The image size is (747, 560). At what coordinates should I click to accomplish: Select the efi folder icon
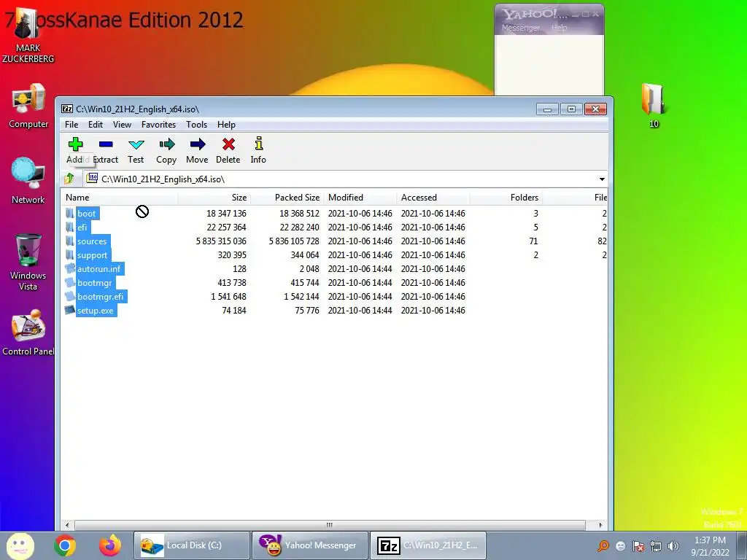pos(70,227)
